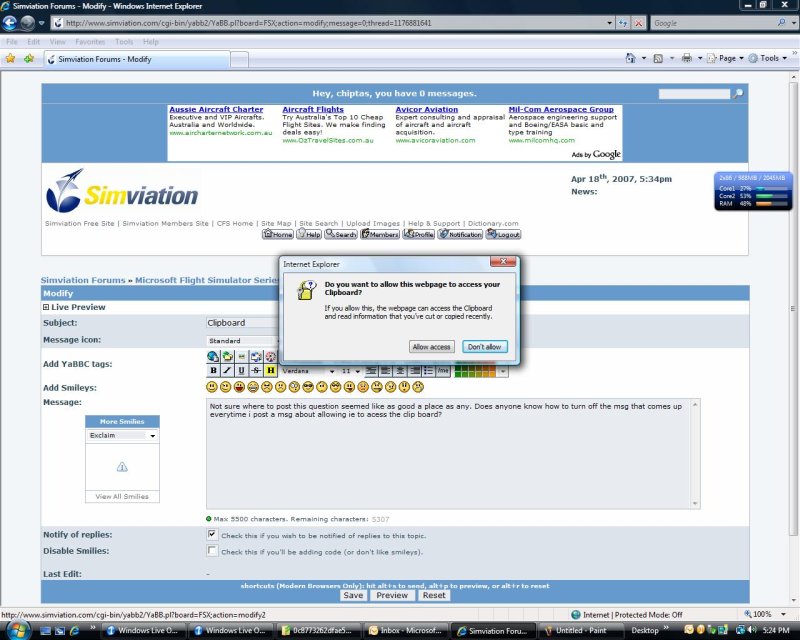The height and width of the screenshot is (640, 800).
Task: Open the Exclaim smilies dropdown
Action: tap(123, 436)
